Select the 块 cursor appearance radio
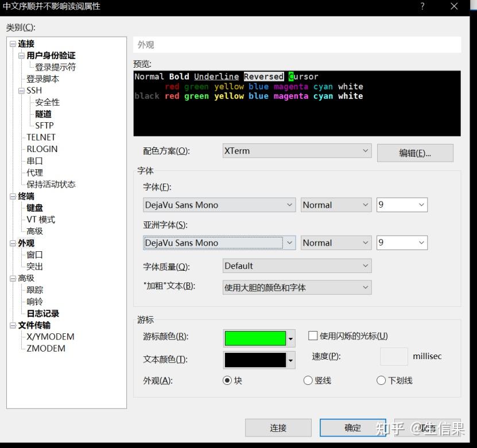The image size is (477, 448). (x=227, y=380)
